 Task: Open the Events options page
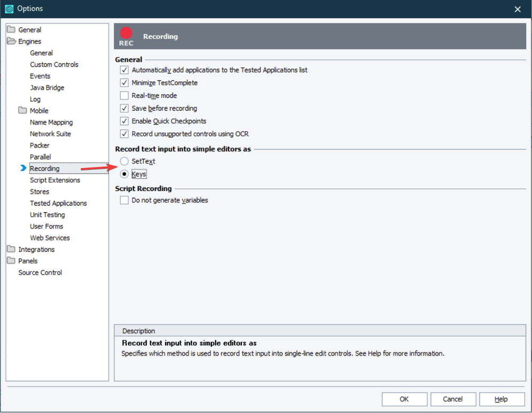pyautogui.click(x=40, y=76)
